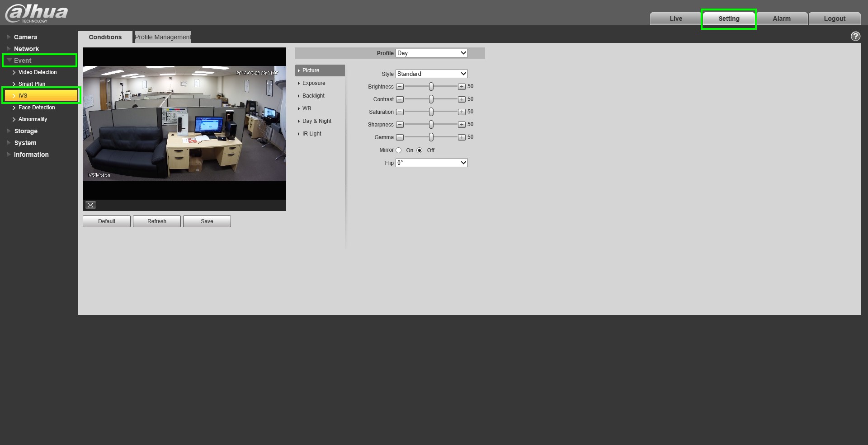Click the Contrast slider handle
The height and width of the screenshot is (445, 868).
pos(431,99)
